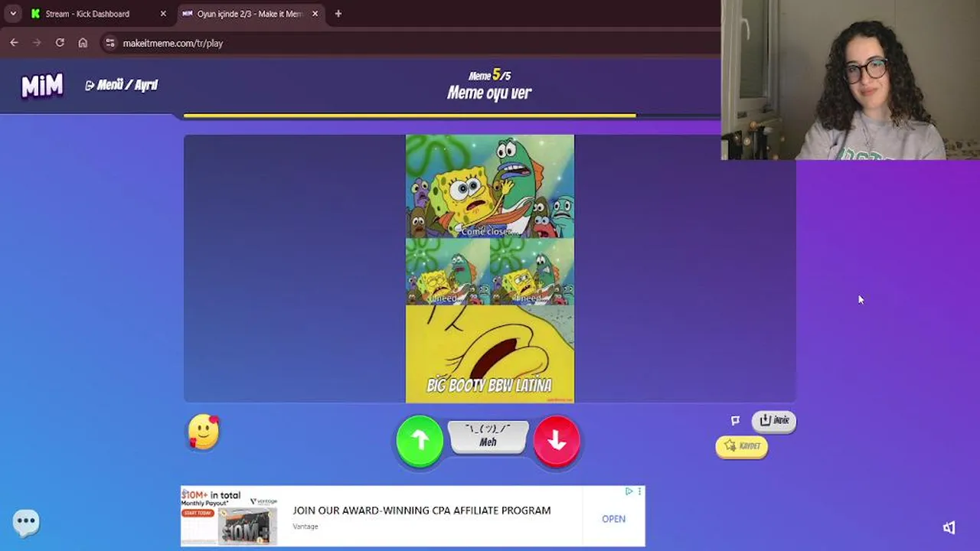The width and height of the screenshot is (980, 551).
Task: Go forward in browser history
Action: pos(37,43)
